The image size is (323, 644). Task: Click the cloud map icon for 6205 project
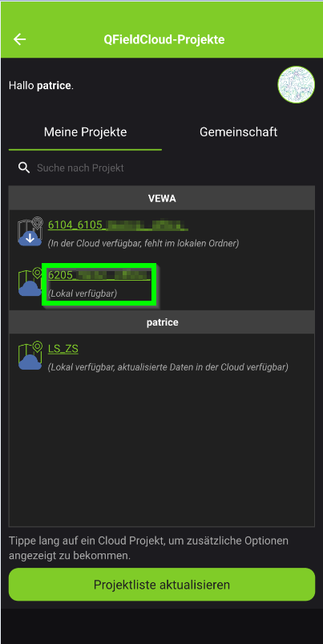pos(30,281)
